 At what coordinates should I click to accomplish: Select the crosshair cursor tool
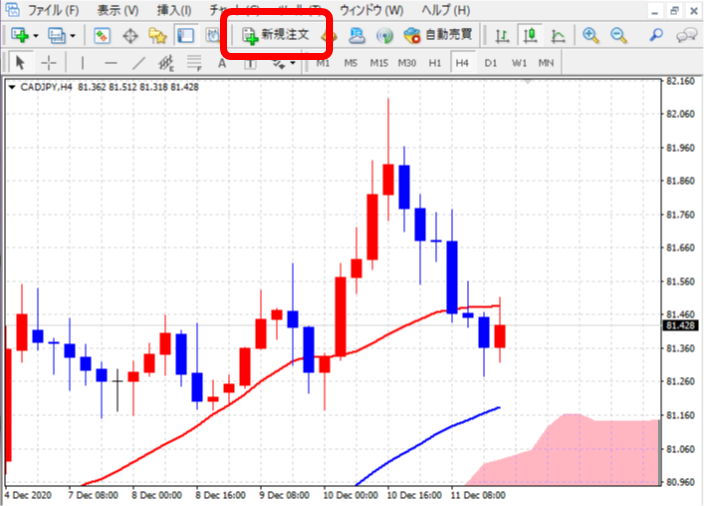click(48, 63)
